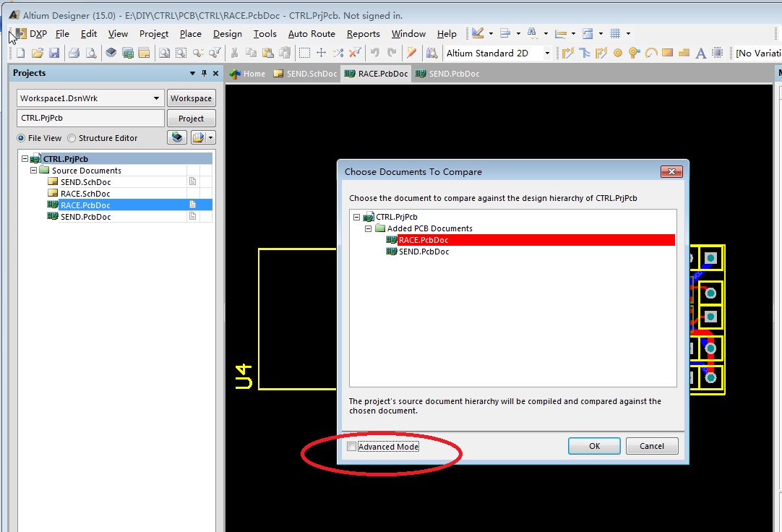
Task: Save the document with the floppy icon
Action: (54, 53)
